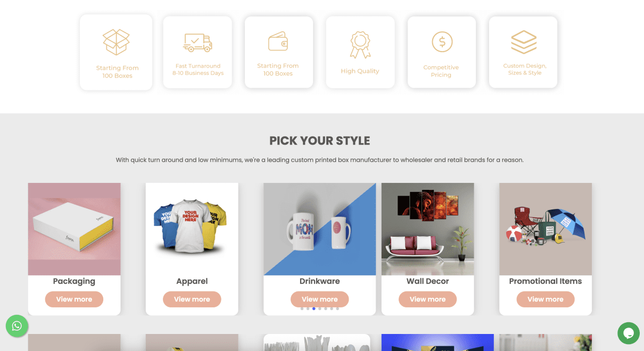The height and width of the screenshot is (351, 644).
Task: Click the open box icon
Action: tap(116, 42)
